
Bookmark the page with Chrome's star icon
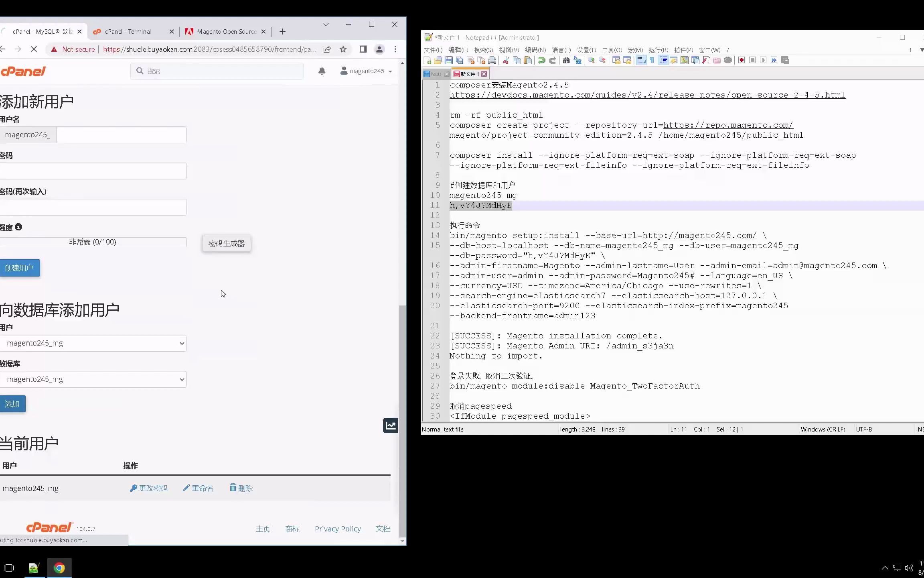pos(343,49)
